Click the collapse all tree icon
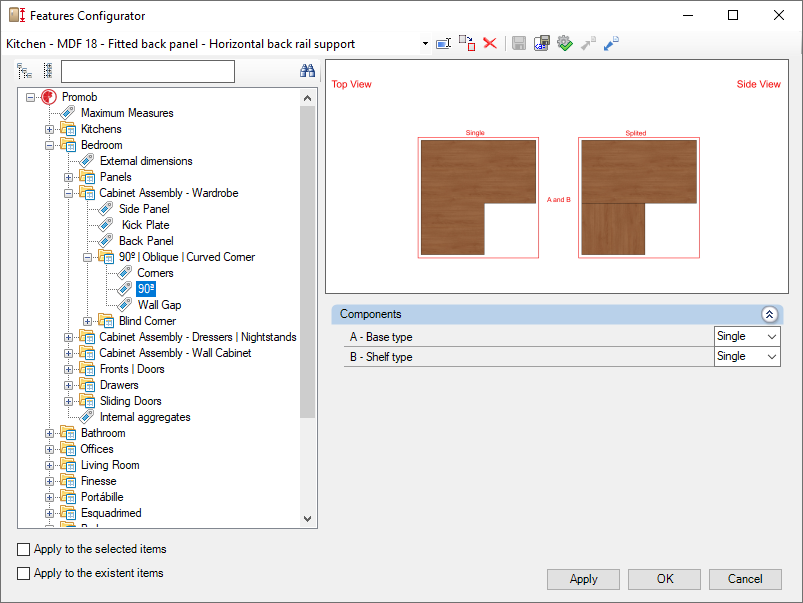 (47, 71)
